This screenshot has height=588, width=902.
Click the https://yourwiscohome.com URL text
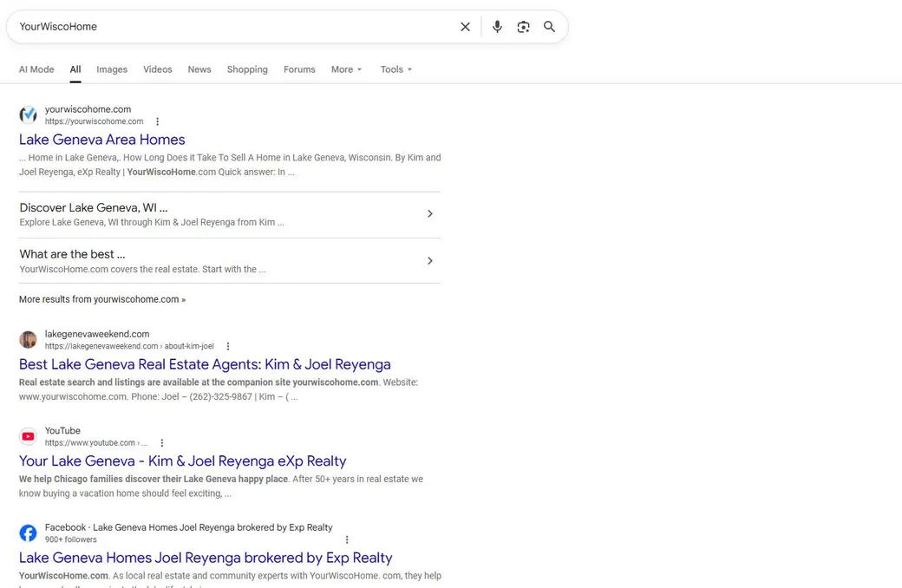pos(95,121)
